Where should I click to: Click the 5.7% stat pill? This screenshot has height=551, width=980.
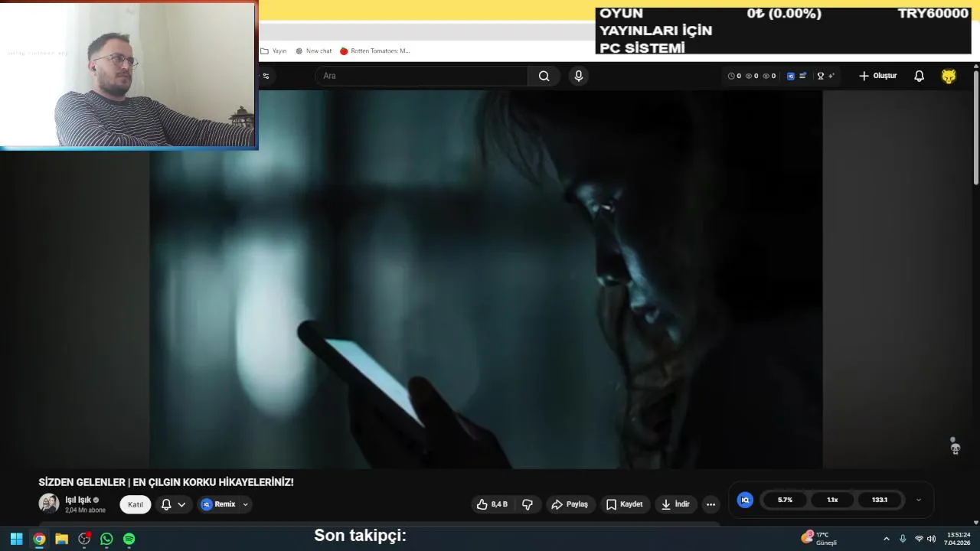coord(785,500)
